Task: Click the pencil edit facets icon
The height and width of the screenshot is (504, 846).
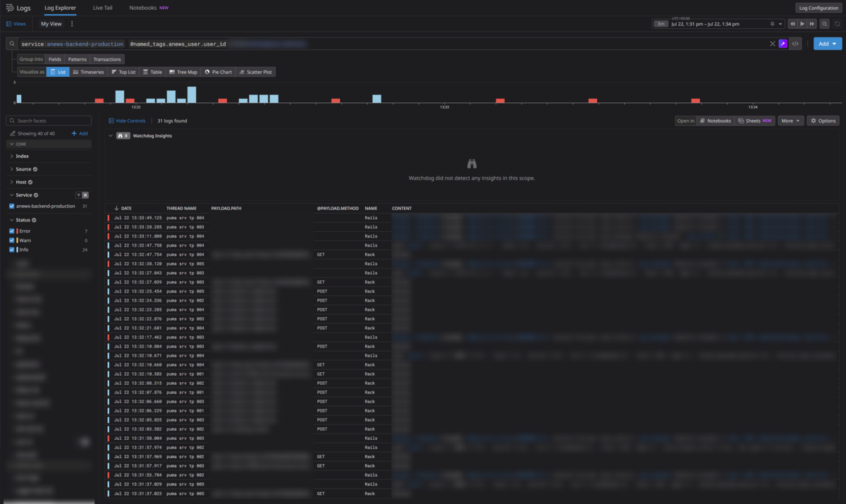Action: [x=13, y=133]
